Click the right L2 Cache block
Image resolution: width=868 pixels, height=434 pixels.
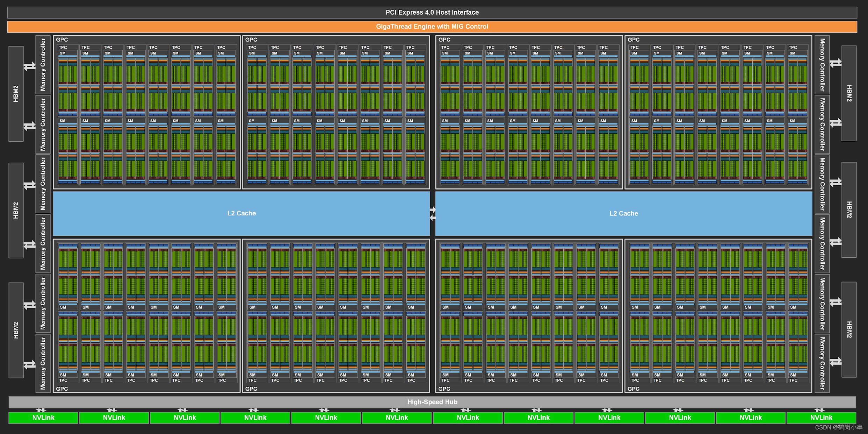pos(624,213)
